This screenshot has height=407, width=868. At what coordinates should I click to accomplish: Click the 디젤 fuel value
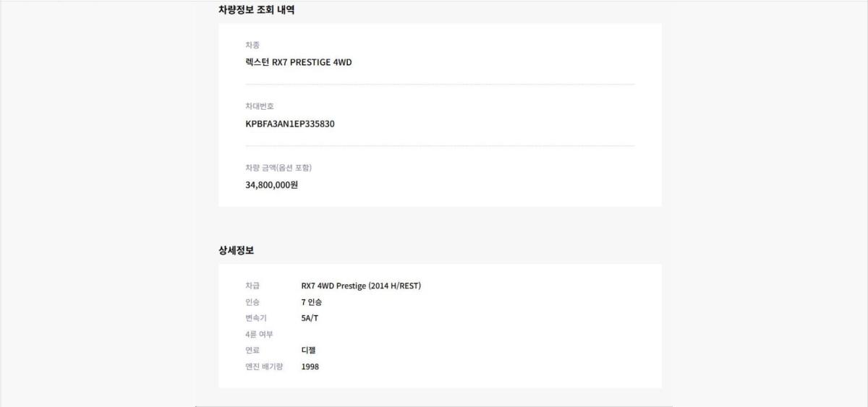point(309,350)
